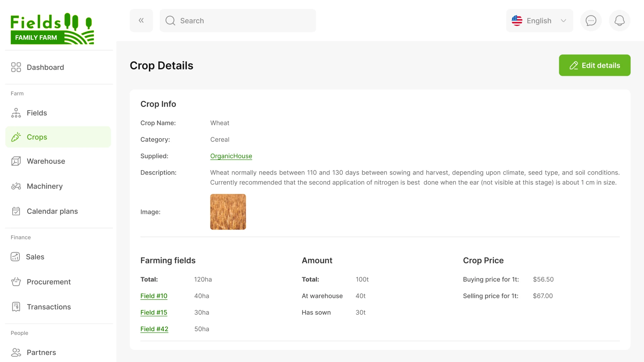Open Warehouse via its box icon
Viewport: 644px width, 362px height.
[16, 161]
